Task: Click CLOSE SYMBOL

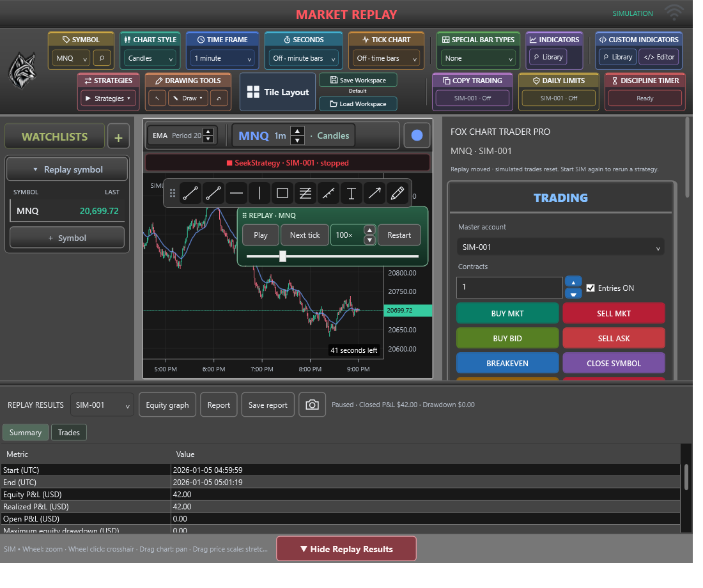Action: coord(614,363)
